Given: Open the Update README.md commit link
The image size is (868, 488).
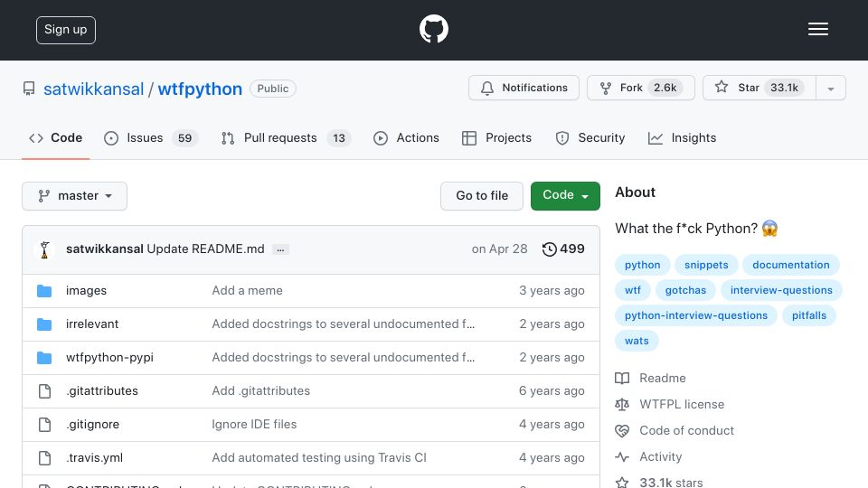Looking at the screenshot, I should pyautogui.click(x=205, y=249).
